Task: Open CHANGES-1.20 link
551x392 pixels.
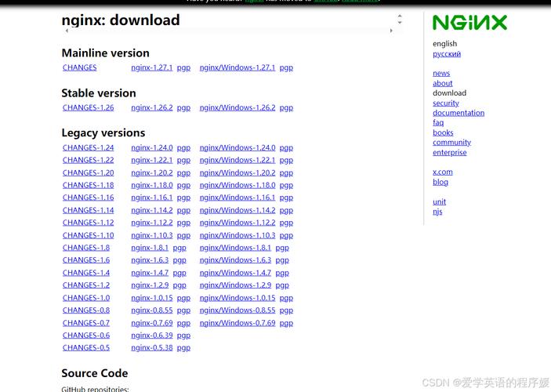Action: click(89, 172)
